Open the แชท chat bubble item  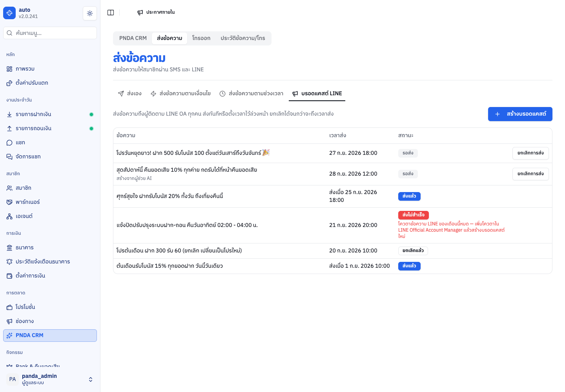coord(50,143)
